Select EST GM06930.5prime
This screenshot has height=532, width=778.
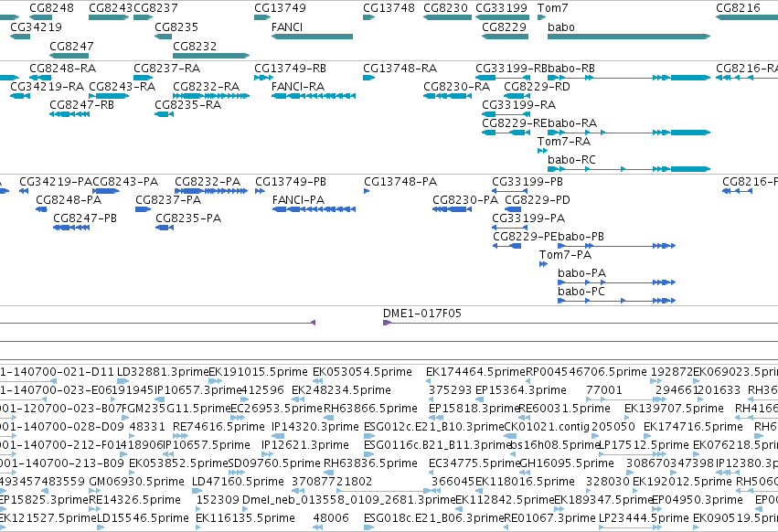[x=95, y=491]
